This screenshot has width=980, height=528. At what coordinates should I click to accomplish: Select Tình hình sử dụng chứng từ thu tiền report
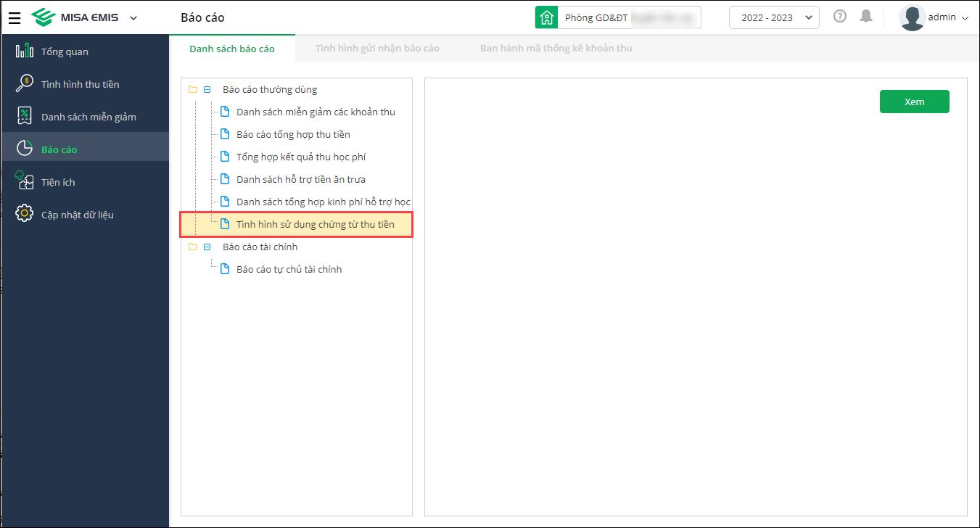pyautogui.click(x=316, y=224)
